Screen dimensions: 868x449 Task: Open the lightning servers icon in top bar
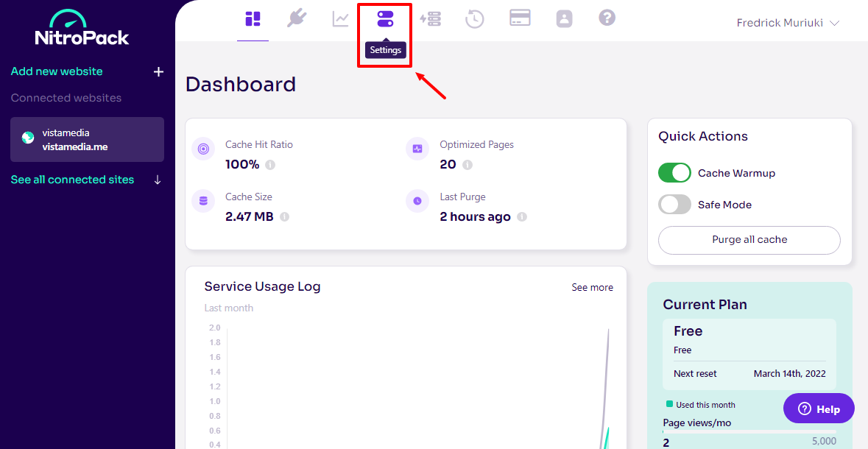coord(430,19)
